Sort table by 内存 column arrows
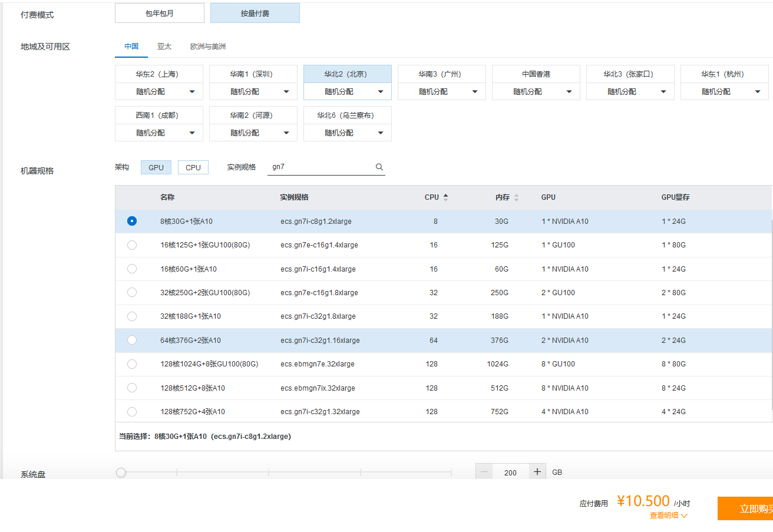 [x=516, y=198]
